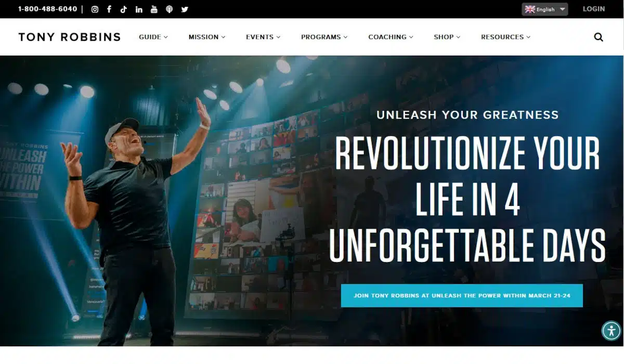Open the Programs menu

coord(324,37)
